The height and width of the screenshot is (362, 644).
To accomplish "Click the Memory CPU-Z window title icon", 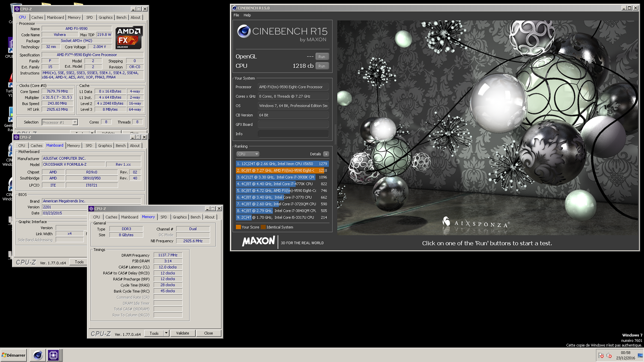I will click(x=91, y=209).
